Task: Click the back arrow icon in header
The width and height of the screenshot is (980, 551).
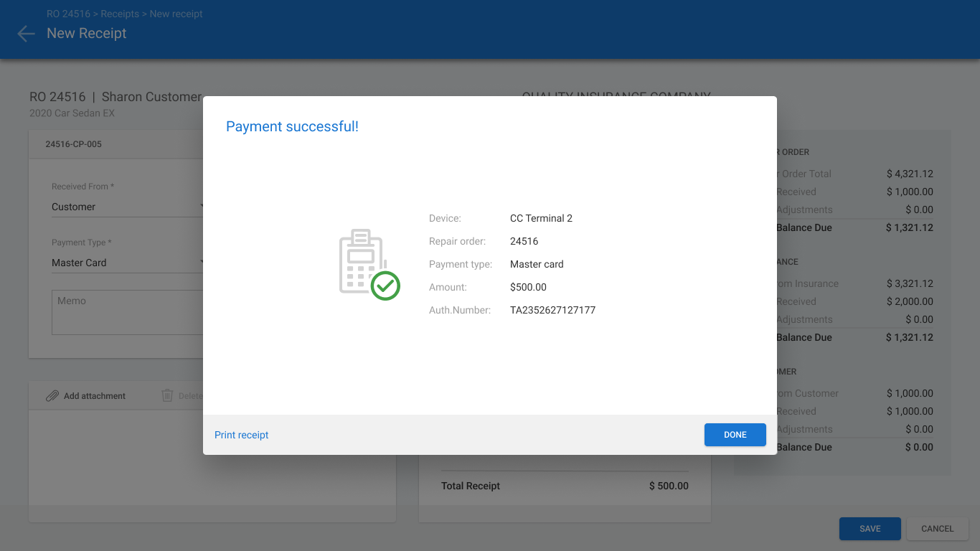Action: (26, 34)
